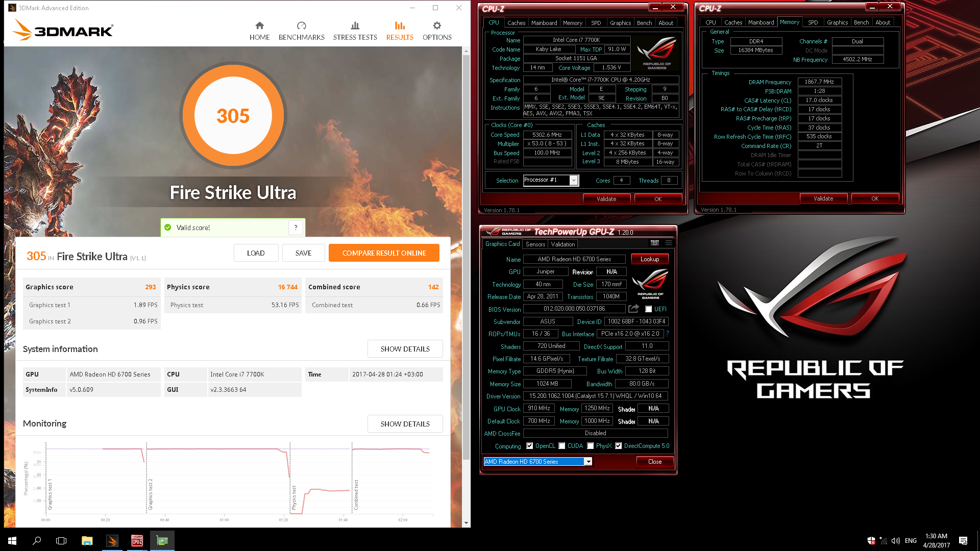
Task: Click the valid score help question mark
Action: pyautogui.click(x=296, y=228)
